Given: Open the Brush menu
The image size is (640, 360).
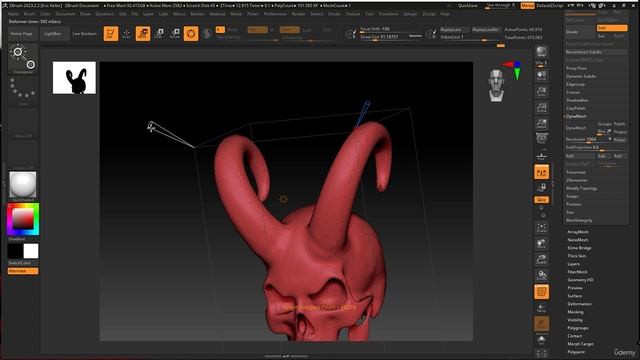Looking at the screenshot, I should coord(29,14).
